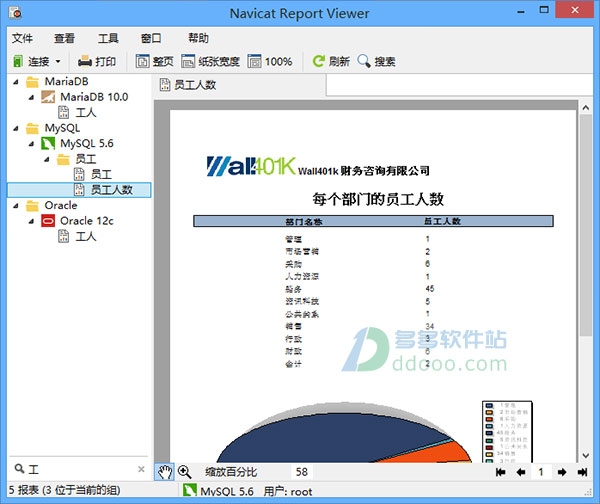Select the Oracle folder icon
The height and width of the screenshot is (504, 600).
pyautogui.click(x=33, y=206)
